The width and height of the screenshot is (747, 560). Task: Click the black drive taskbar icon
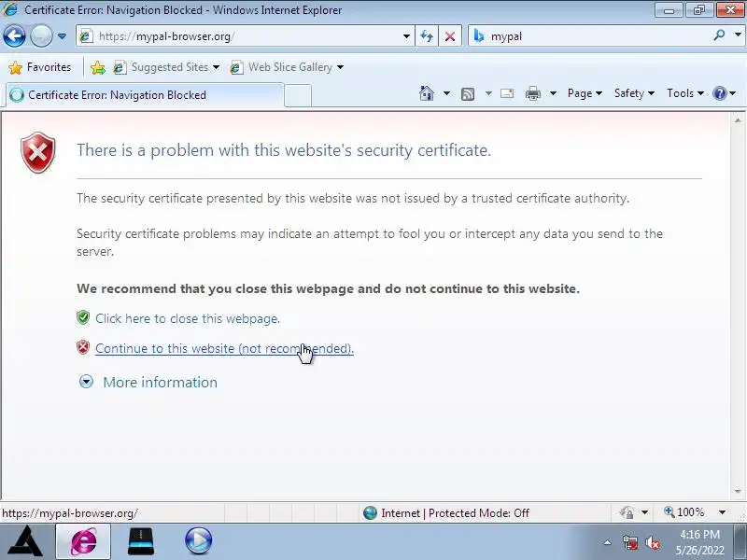click(141, 541)
